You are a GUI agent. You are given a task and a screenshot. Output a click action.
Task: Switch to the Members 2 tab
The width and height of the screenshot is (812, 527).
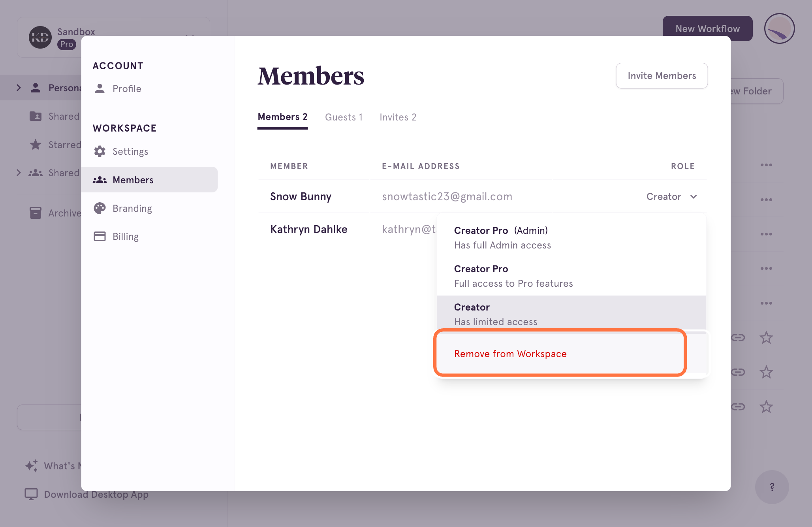[x=282, y=117]
